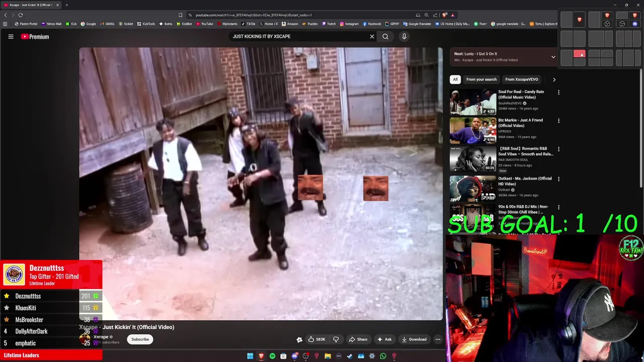Click the browser address bar URL

pos(254,15)
